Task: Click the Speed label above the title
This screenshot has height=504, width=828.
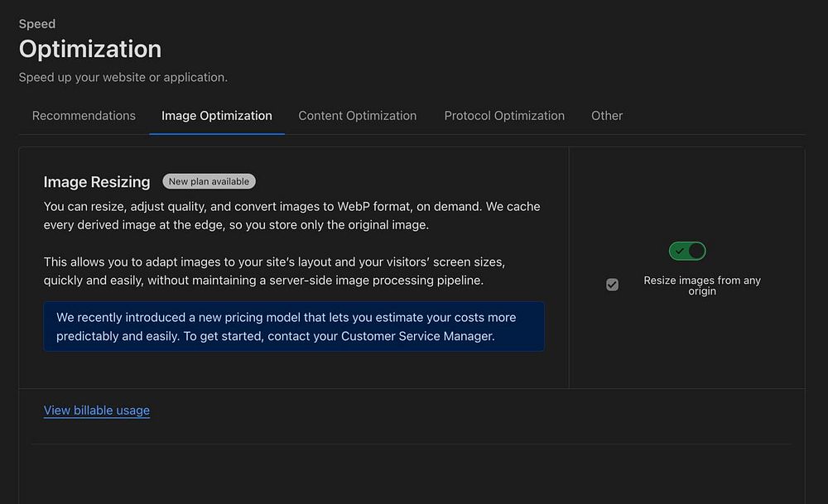Action: coord(37,24)
